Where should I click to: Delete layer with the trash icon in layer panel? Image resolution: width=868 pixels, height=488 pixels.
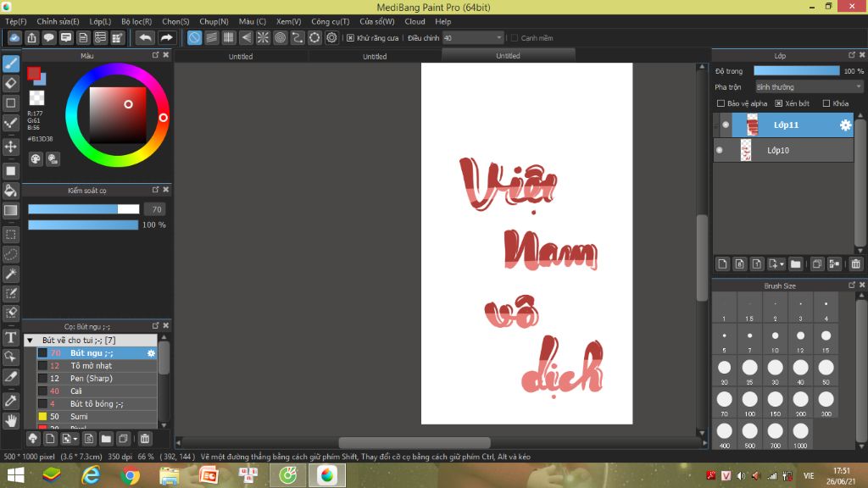(856, 264)
